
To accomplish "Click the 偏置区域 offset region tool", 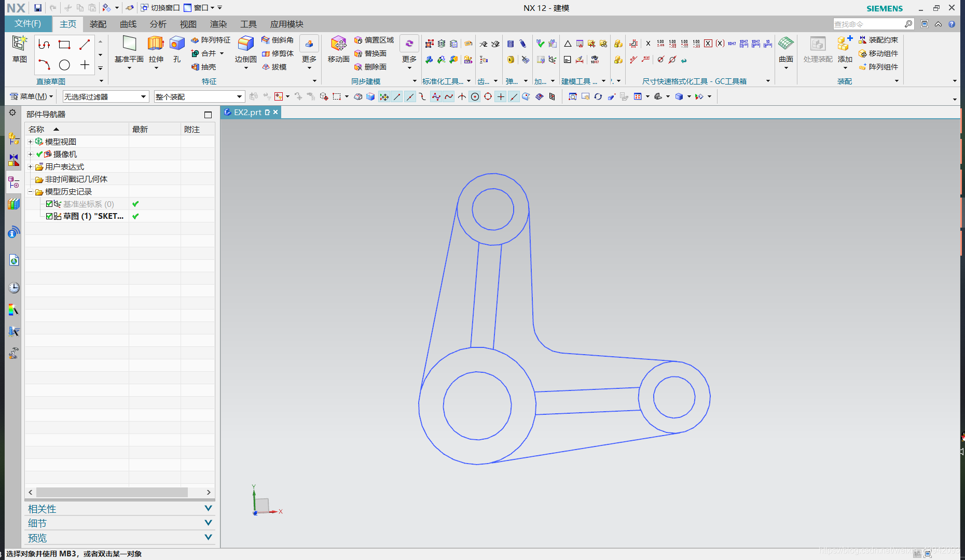I will click(x=374, y=40).
